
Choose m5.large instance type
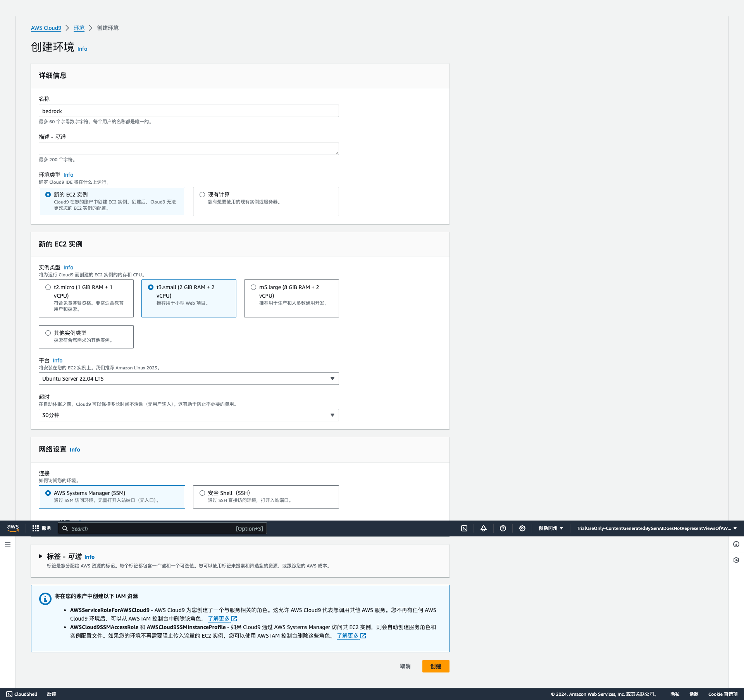click(291, 298)
